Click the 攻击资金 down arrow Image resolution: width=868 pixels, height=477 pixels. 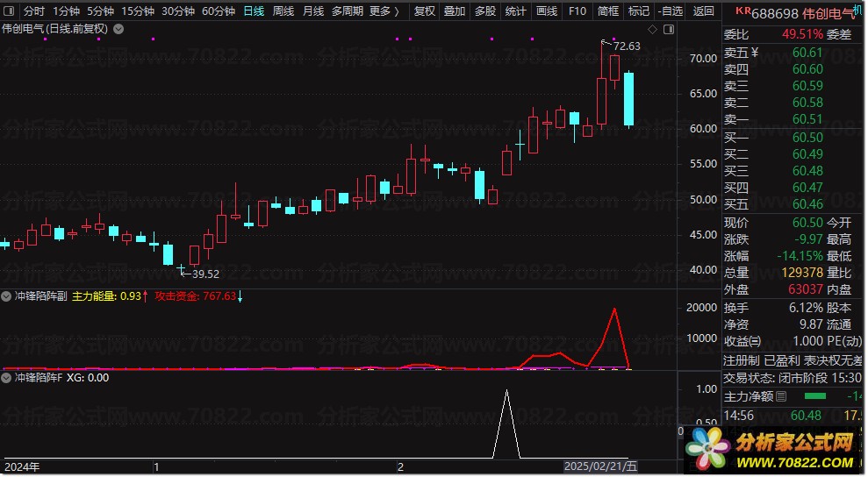click(x=240, y=296)
